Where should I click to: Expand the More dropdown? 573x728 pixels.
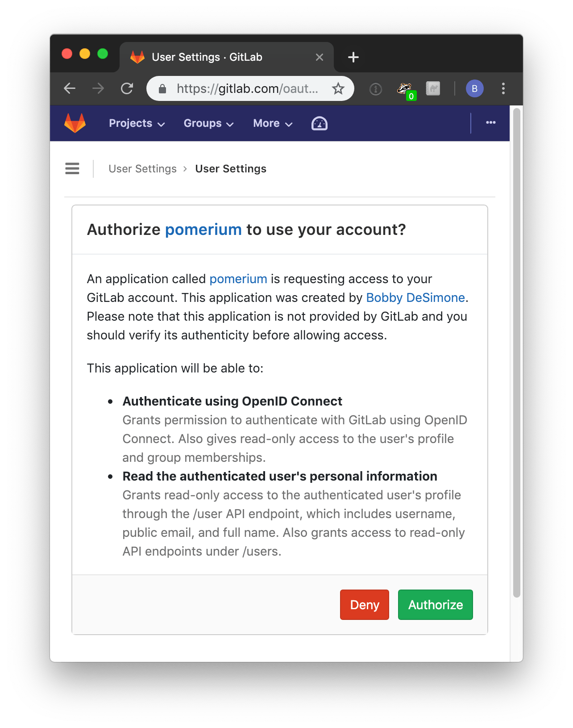pos(273,123)
